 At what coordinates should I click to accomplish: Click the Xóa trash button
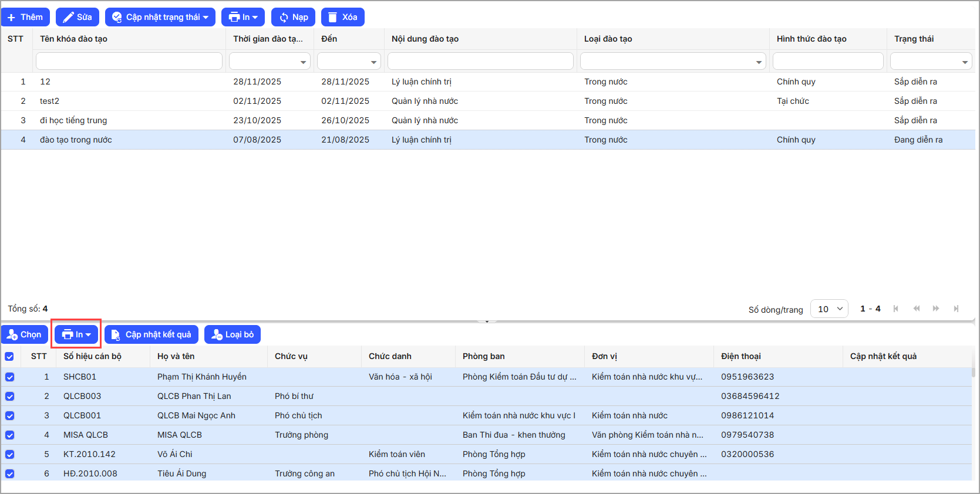(x=342, y=17)
